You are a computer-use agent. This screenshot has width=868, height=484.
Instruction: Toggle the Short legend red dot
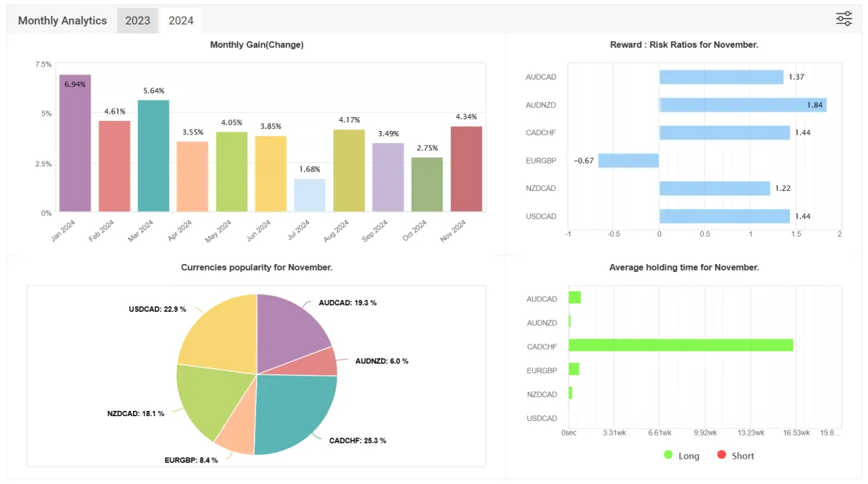(721, 455)
